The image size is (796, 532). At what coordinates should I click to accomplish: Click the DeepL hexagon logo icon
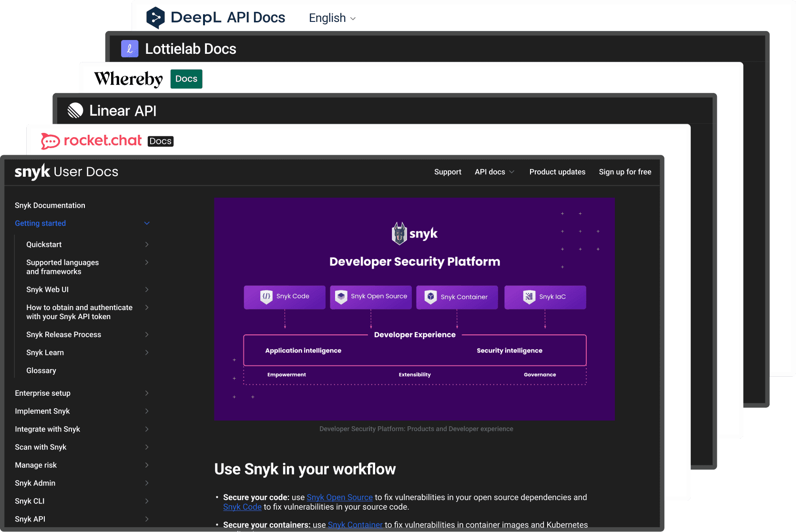[x=155, y=18]
